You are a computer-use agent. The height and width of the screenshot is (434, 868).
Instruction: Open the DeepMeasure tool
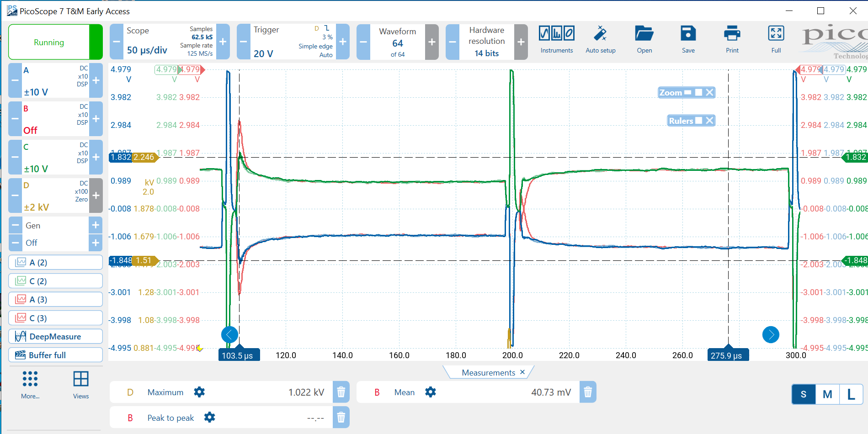tap(55, 337)
